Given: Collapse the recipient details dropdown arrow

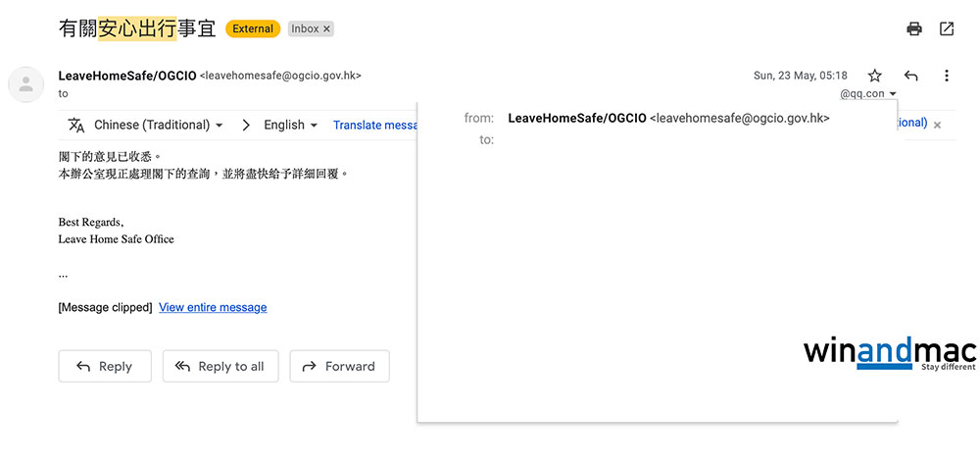Looking at the screenshot, I should coord(893,94).
